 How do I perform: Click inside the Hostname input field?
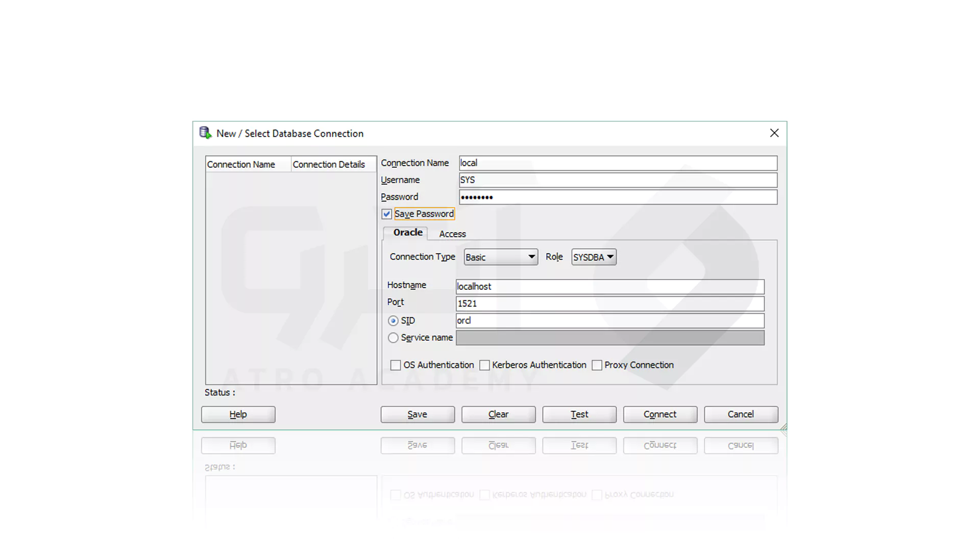[x=610, y=286]
